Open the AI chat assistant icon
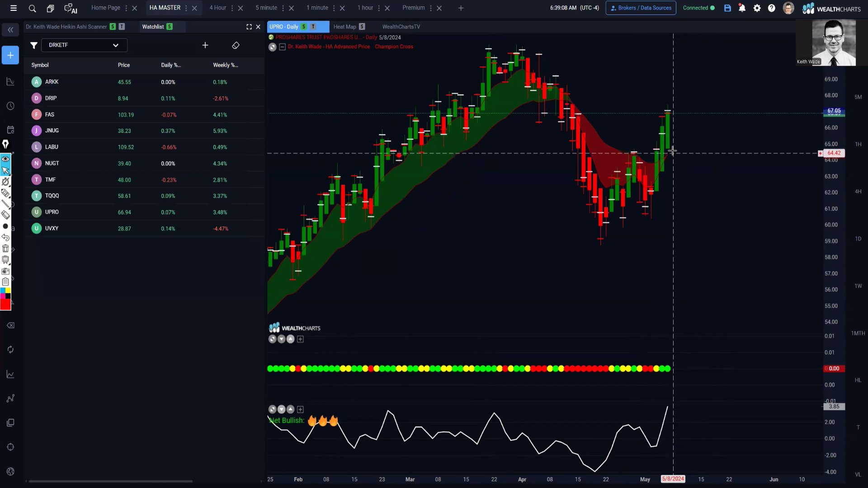Image resolution: width=868 pixels, height=488 pixels. click(71, 8)
